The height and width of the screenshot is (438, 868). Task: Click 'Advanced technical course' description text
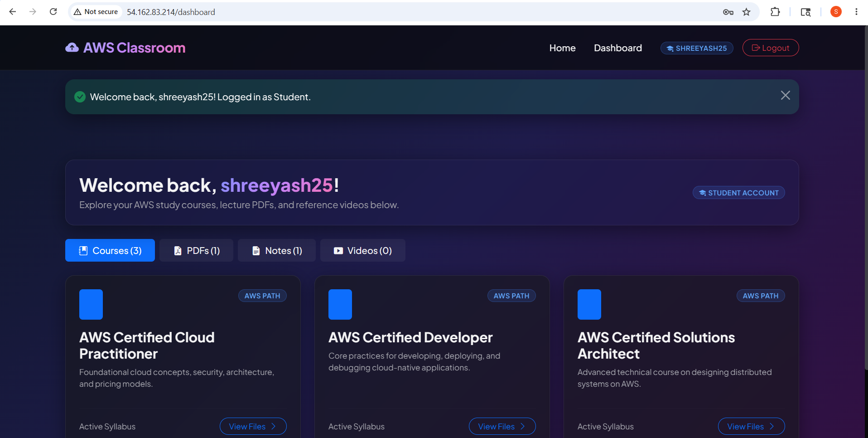675,378
